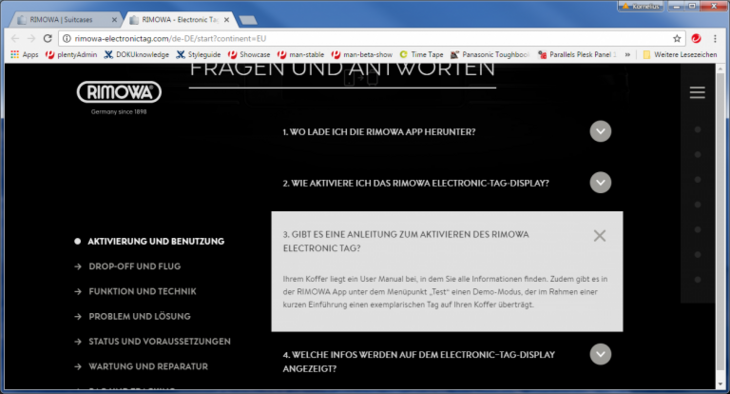Click the scrollbar down arrow
Image resolution: width=730 pixels, height=394 pixels.
[721, 384]
